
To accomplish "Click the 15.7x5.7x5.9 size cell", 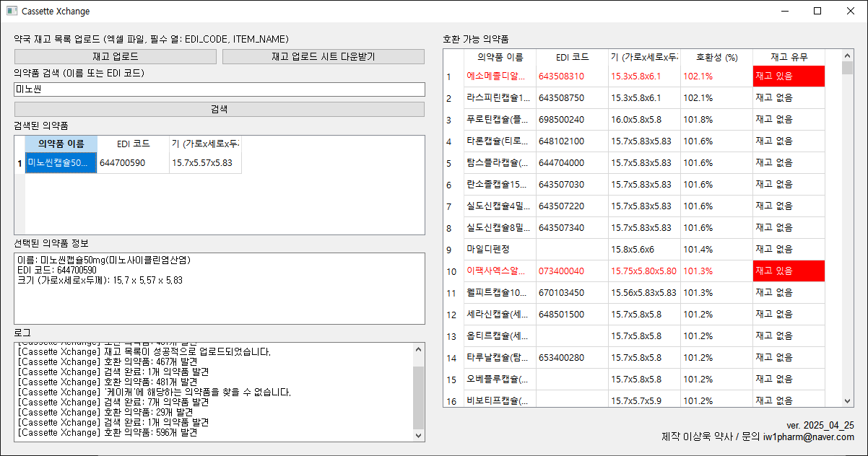I will [x=644, y=400].
